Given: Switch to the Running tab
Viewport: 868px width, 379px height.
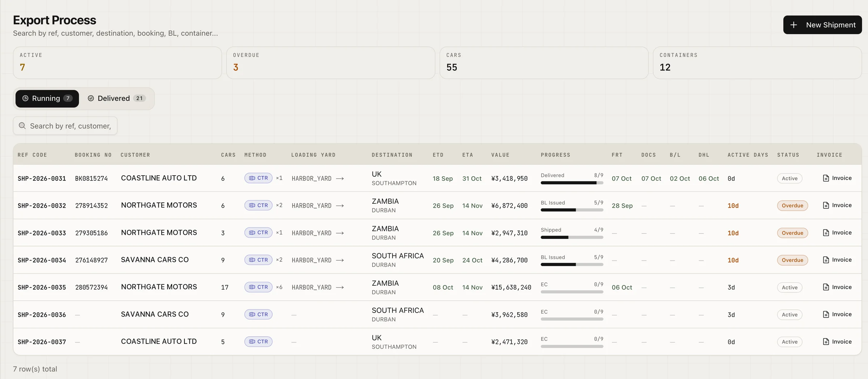Looking at the screenshot, I should point(47,99).
